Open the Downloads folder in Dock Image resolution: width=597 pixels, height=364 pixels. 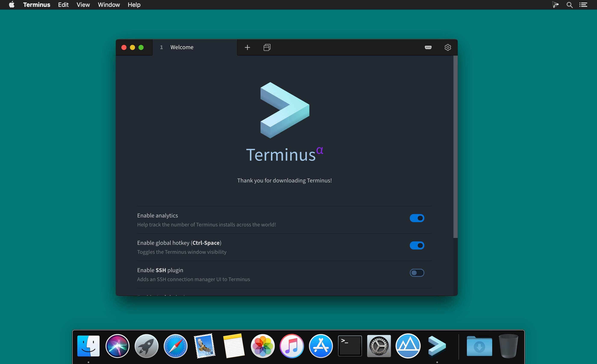pos(479,346)
